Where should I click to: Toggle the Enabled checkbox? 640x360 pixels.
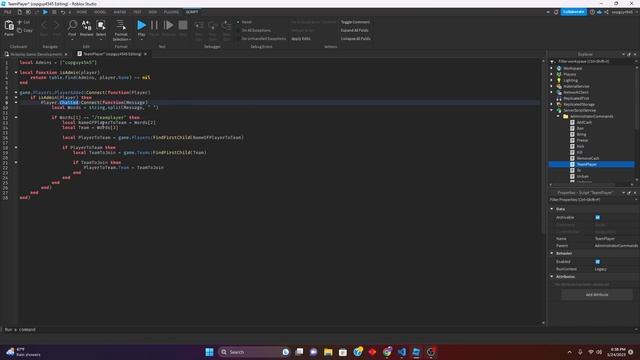pos(598,262)
